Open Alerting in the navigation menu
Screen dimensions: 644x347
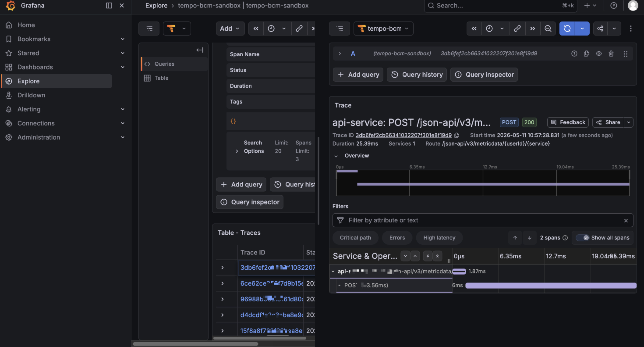pyautogui.click(x=29, y=109)
